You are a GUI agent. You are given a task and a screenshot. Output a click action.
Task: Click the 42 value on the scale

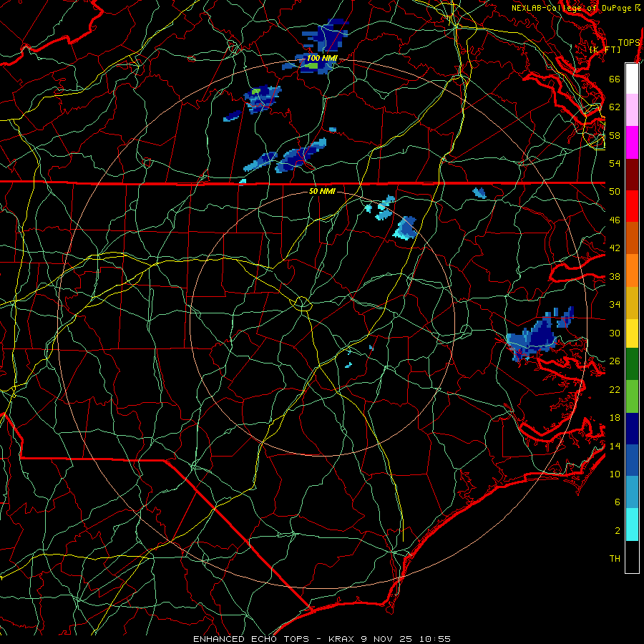pyautogui.click(x=615, y=248)
